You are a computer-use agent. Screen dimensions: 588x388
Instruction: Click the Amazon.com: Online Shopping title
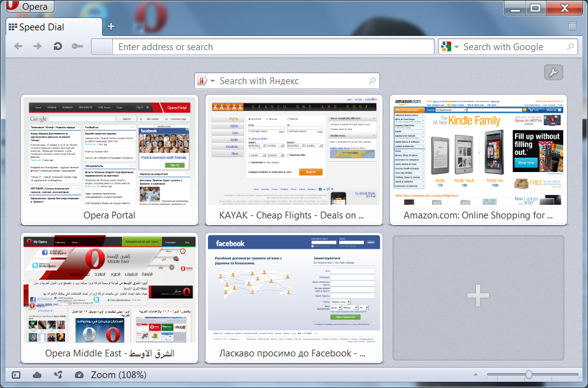pyautogui.click(x=478, y=215)
